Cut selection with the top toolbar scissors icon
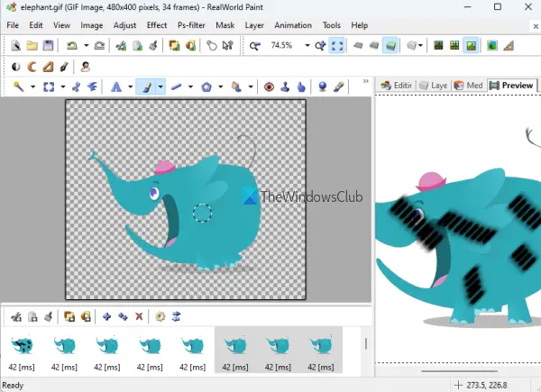This screenshot has height=392, width=541. 121,46
